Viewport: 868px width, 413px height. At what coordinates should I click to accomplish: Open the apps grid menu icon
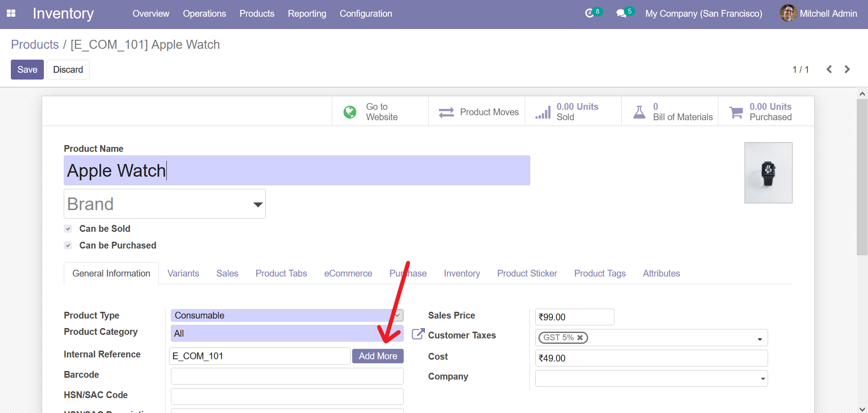point(11,14)
